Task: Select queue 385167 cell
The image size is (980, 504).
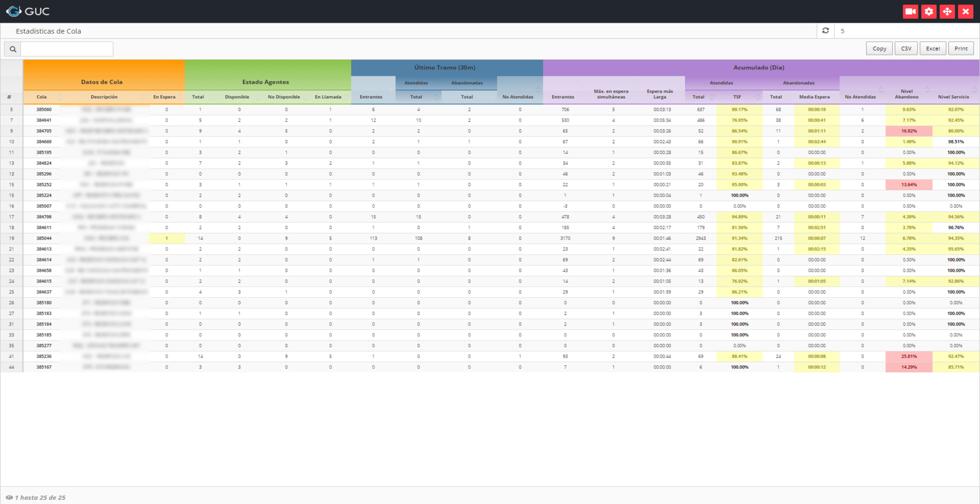Action: click(44, 367)
